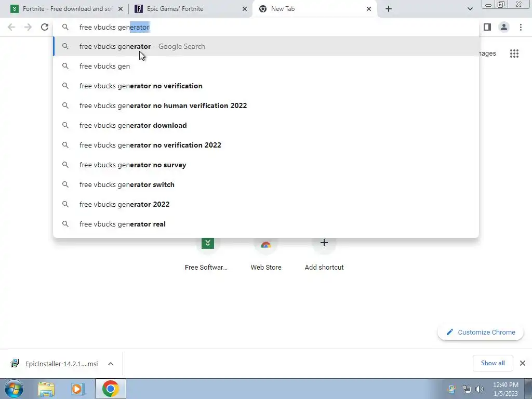Screen dimensions: 532x399
Task: Open a new tab with plus button
Action: pyautogui.click(x=389, y=9)
